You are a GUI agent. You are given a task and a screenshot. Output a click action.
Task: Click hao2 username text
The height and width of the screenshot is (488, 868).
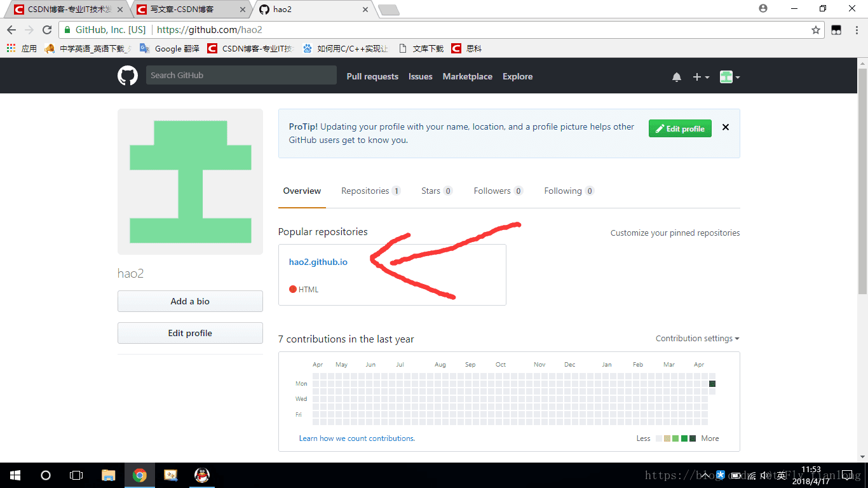click(x=131, y=274)
